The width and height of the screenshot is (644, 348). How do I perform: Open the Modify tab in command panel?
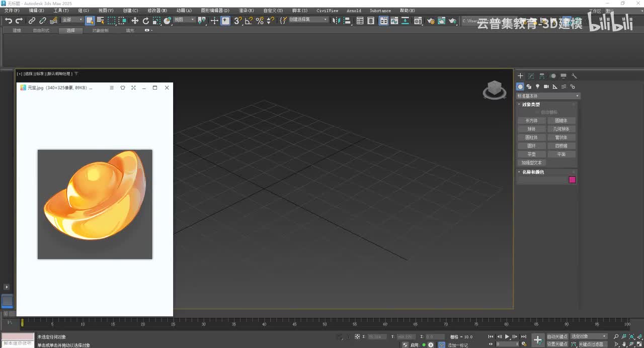[x=531, y=76]
